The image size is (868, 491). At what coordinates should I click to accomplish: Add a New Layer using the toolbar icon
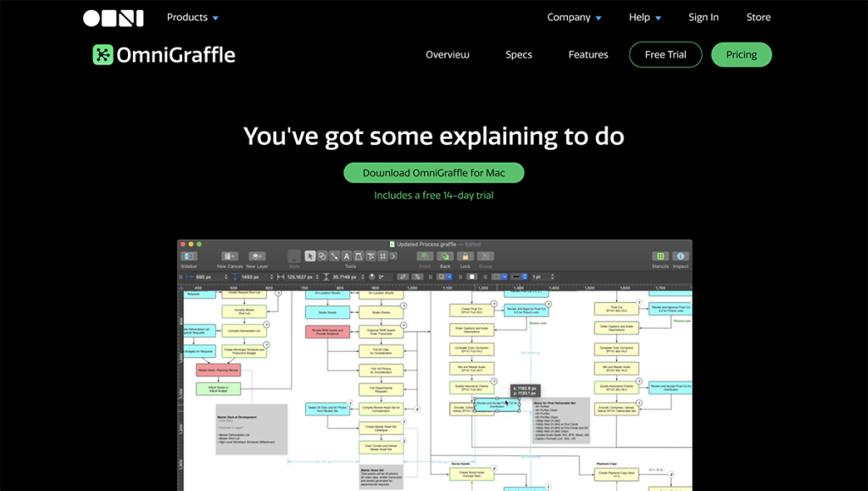point(259,255)
